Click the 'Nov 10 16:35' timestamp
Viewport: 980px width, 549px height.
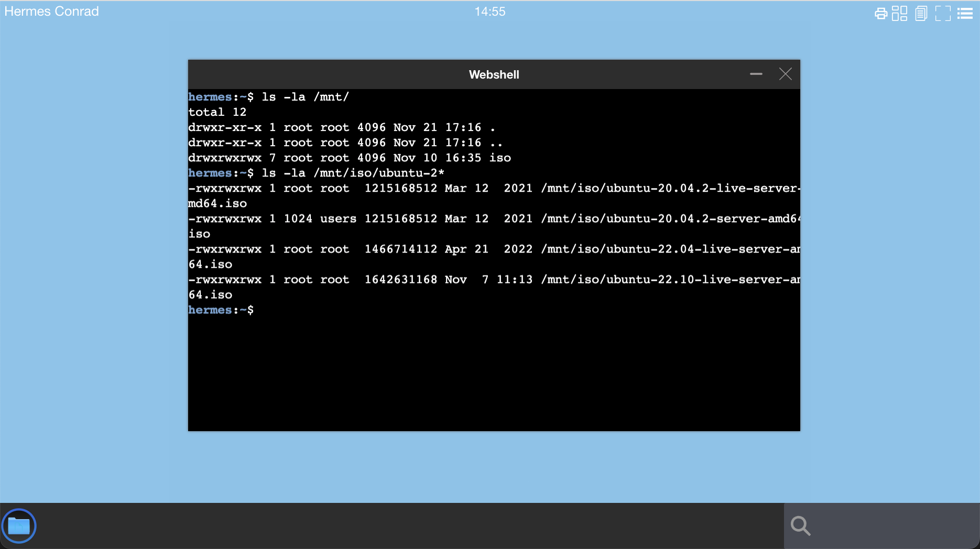pos(437,158)
